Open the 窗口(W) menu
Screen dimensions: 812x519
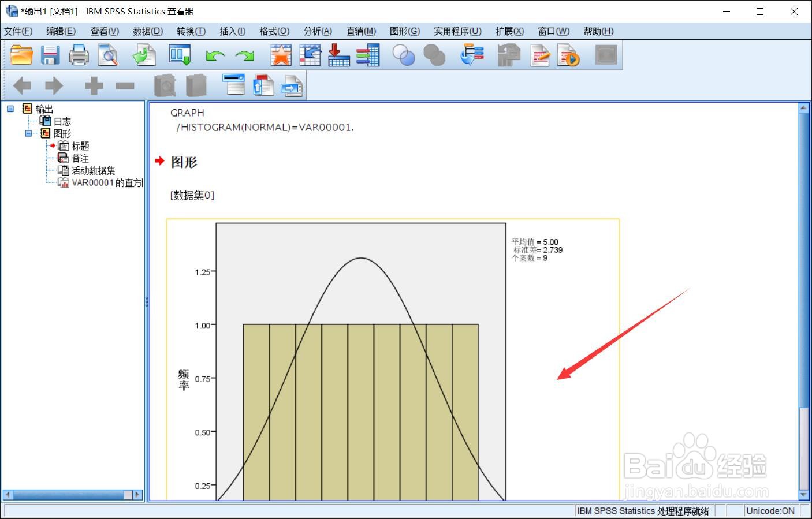point(553,31)
